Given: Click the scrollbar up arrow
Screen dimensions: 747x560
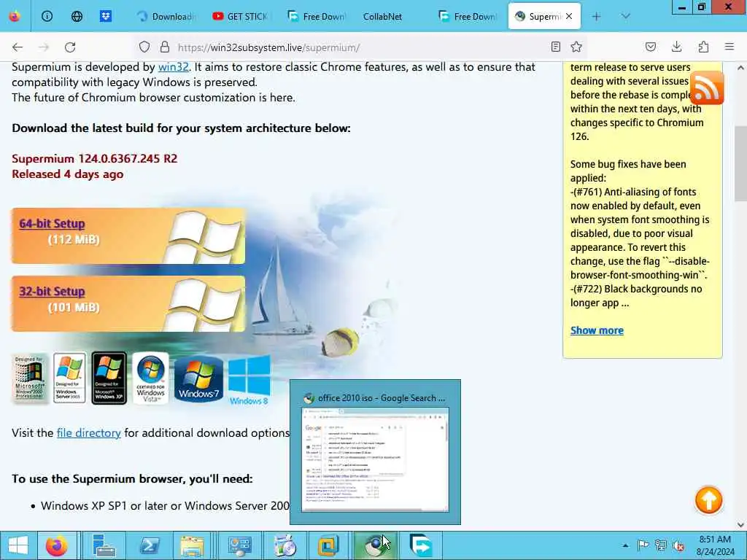Looking at the screenshot, I should point(741,68).
